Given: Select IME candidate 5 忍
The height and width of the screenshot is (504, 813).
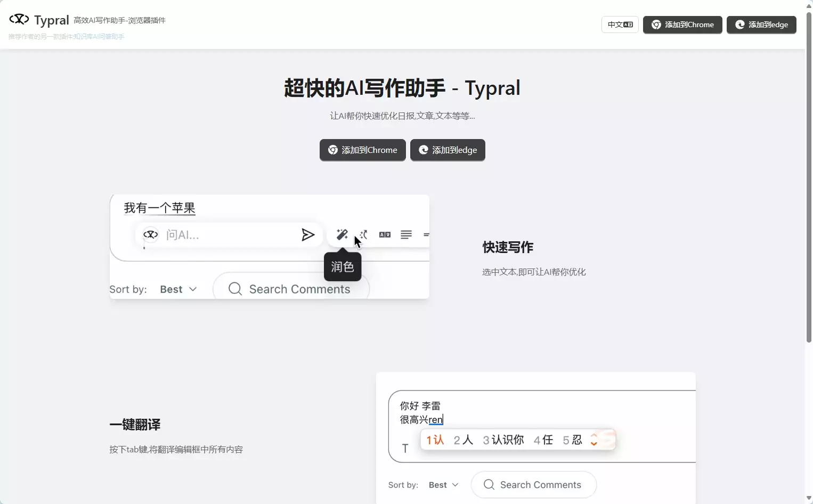Looking at the screenshot, I should tap(573, 440).
